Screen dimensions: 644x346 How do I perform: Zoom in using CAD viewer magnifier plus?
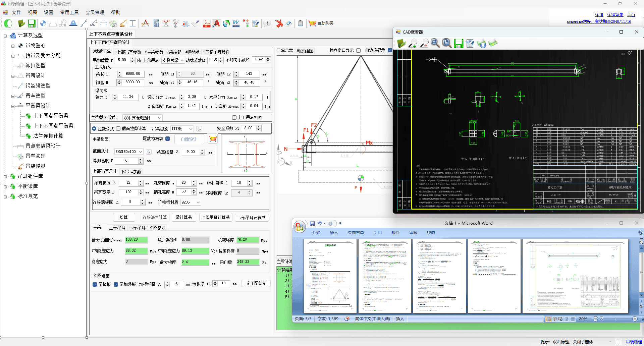click(x=413, y=43)
